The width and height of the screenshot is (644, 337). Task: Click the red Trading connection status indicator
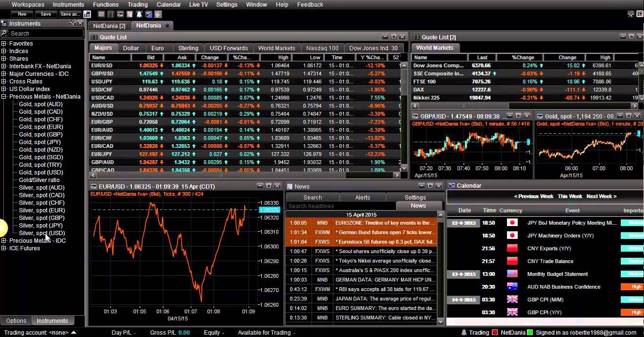tap(495, 333)
